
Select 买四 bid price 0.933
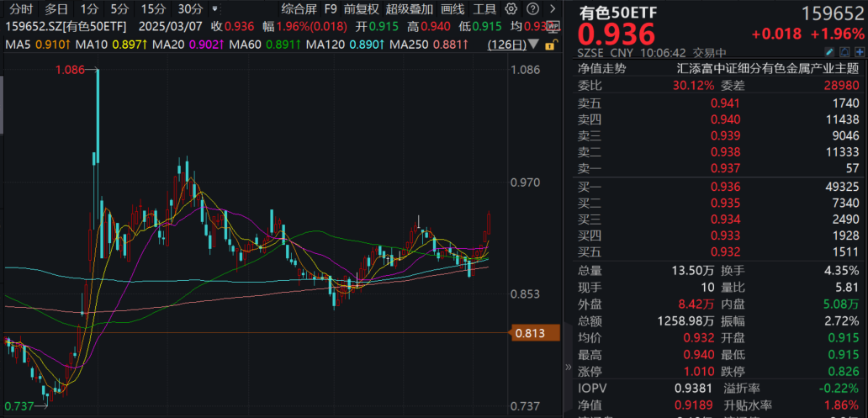pos(725,235)
